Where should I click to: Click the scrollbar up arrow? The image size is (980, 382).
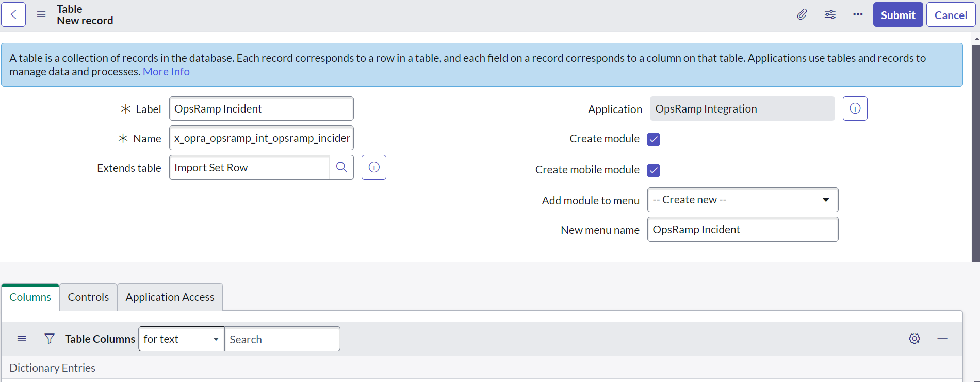tap(976, 39)
